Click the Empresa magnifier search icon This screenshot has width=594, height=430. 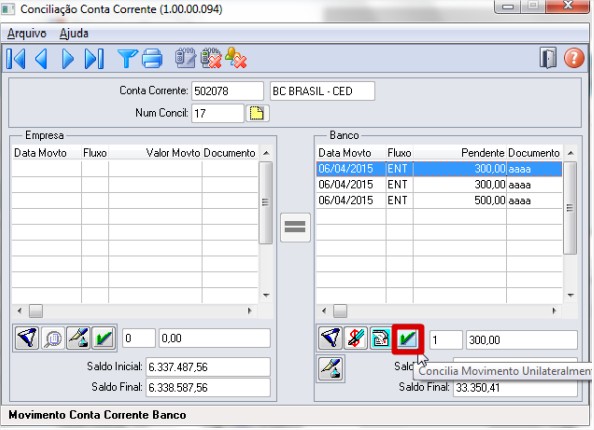click(x=53, y=338)
